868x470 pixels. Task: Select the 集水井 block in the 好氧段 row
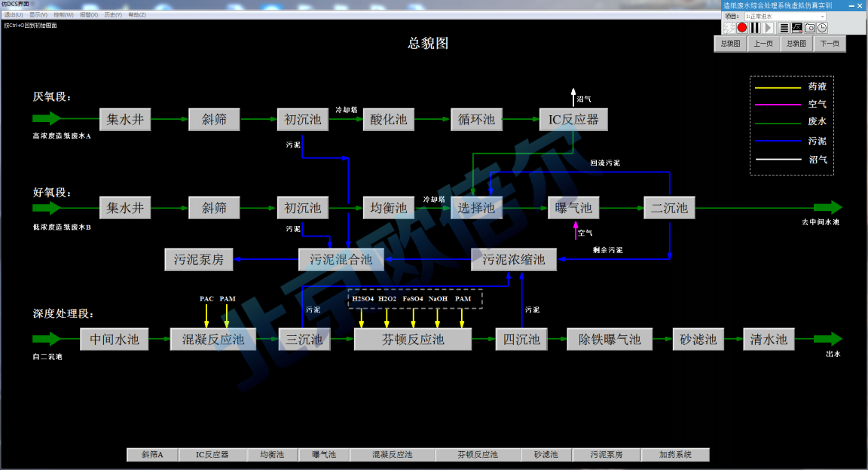tap(125, 208)
